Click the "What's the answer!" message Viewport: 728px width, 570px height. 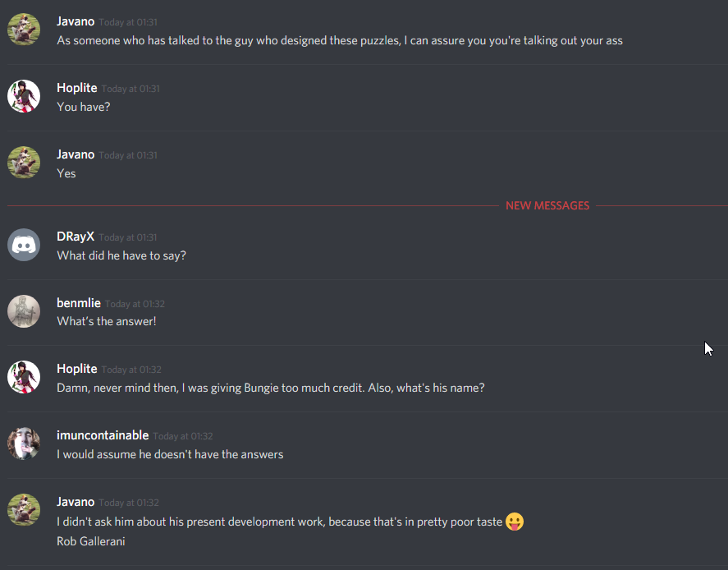coord(107,321)
